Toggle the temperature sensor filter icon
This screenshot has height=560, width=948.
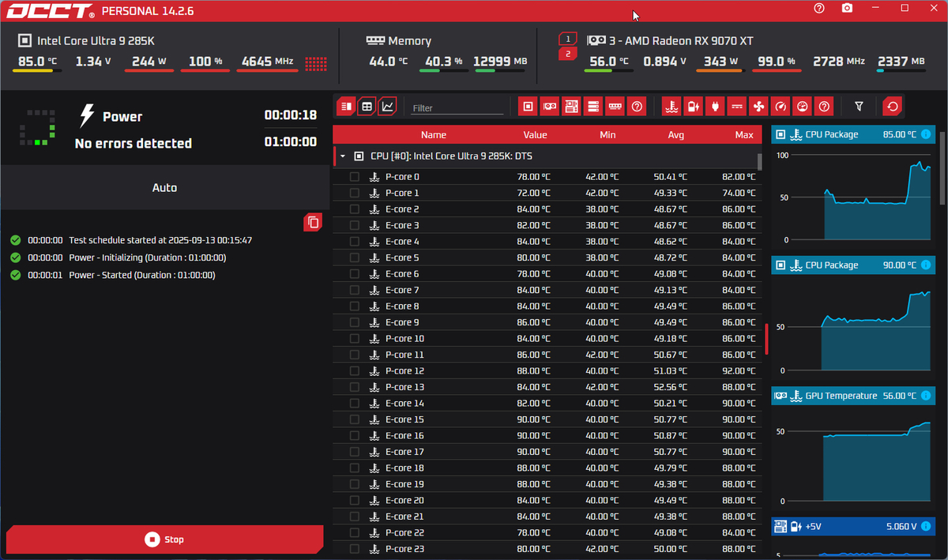671,106
